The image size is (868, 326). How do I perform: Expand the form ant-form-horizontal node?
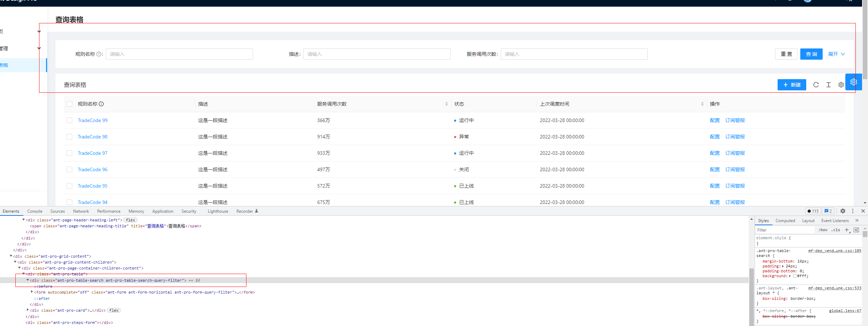point(32,292)
